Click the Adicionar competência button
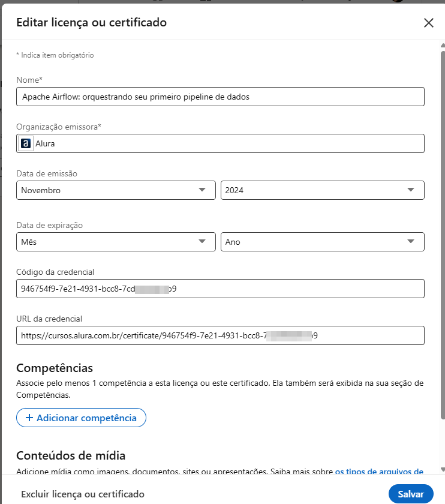Image resolution: width=445 pixels, height=504 pixels. click(x=81, y=418)
